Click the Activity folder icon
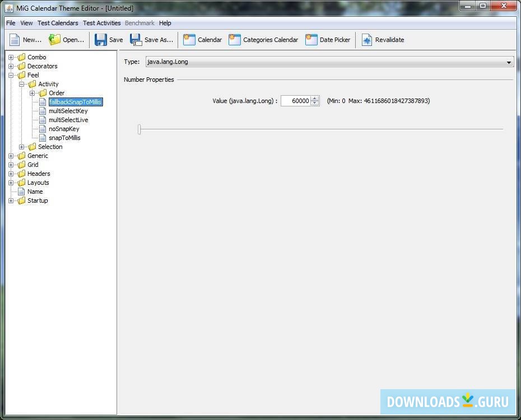 pyautogui.click(x=32, y=84)
